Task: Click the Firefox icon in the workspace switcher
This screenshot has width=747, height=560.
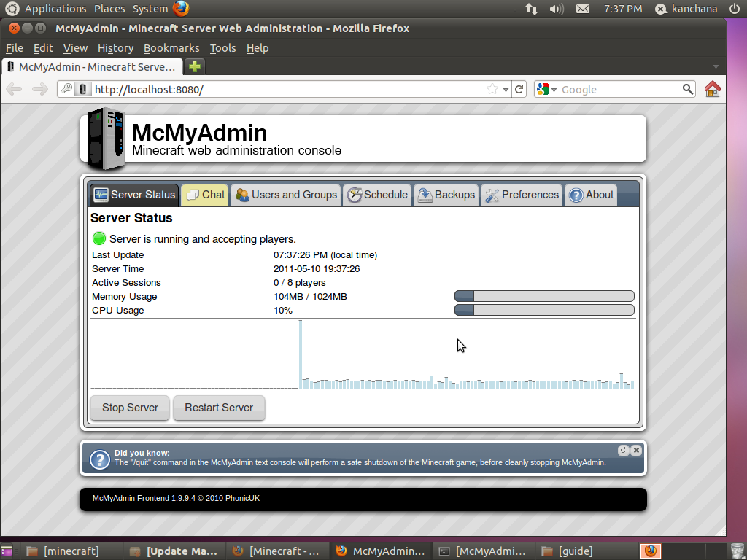Action: point(650,551)
